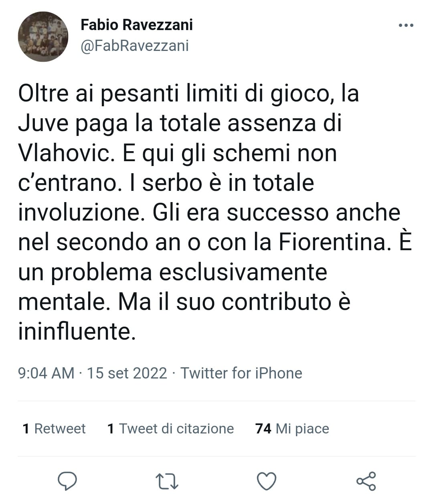Click the display name Fabio Ravezzani

137,25
